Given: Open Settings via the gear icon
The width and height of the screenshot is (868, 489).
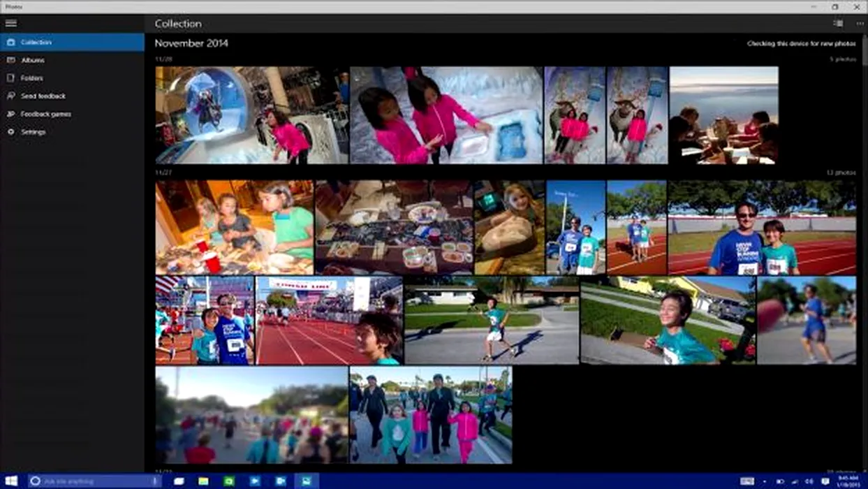Looking at the screenshot, I should (x=11, y=132).
